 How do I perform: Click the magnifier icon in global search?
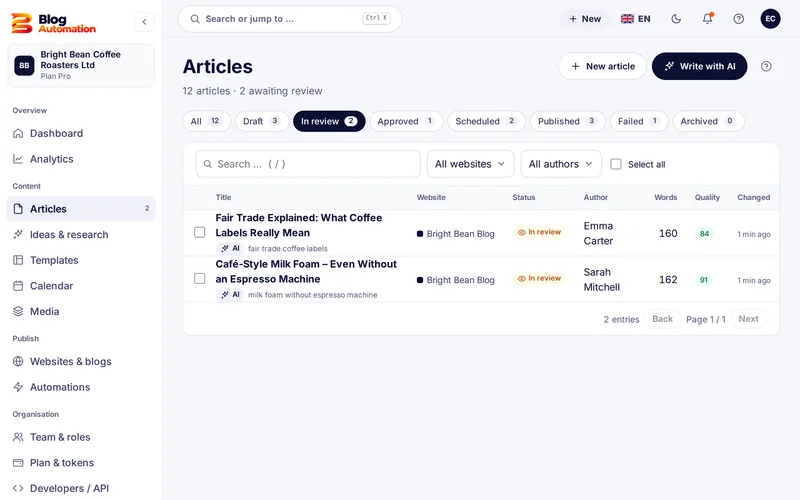pyautogui.click(x=195, y=19)
